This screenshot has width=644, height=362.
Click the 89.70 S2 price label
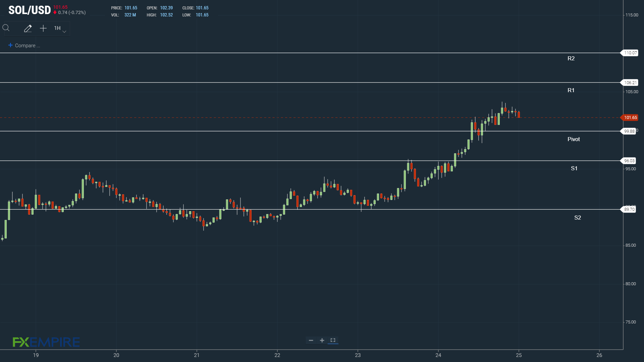tap(629, 209)
